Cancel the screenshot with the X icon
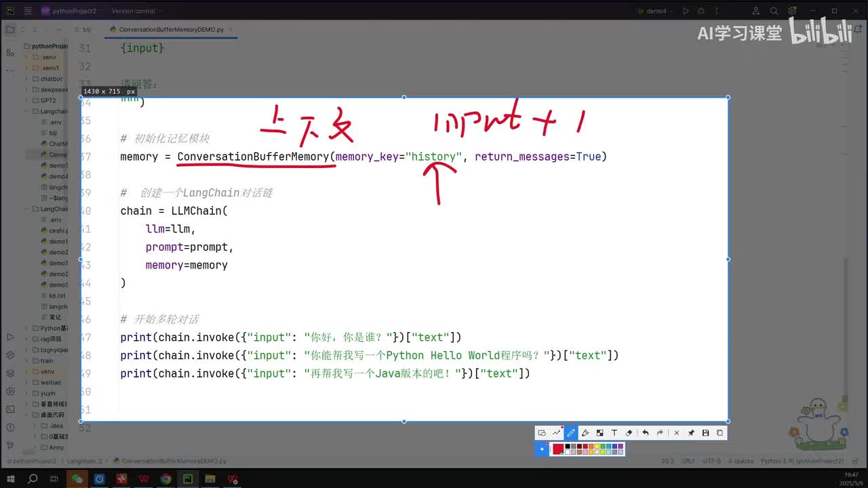868x488 pixels. click(x=676, y=432)
